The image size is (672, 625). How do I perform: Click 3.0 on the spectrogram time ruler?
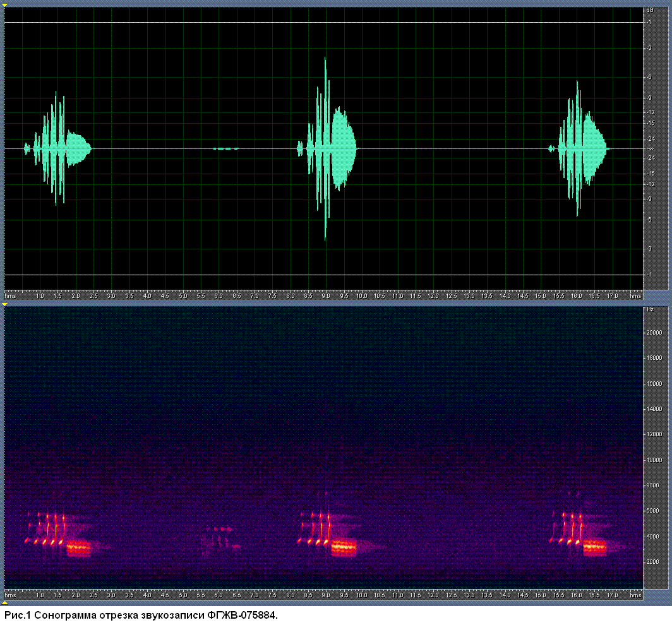(x=111, y=595)
